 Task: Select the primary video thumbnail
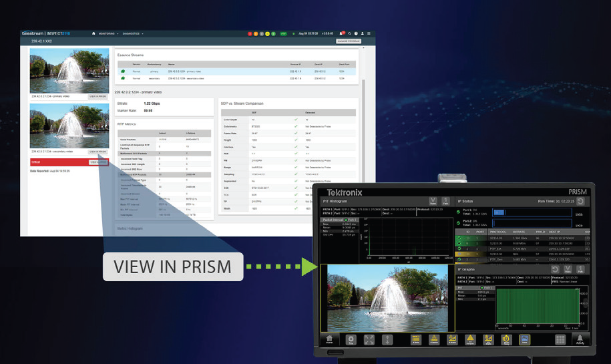(69, 71)
